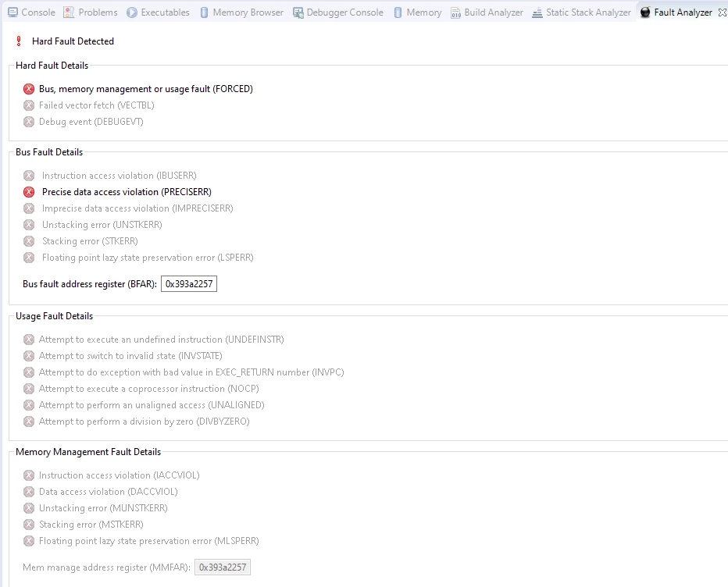Select 'Debug event (DEBUGEVT)' text
Image resolution: width=728 pixels, height=587 pixels.
(x=91, y=122)
